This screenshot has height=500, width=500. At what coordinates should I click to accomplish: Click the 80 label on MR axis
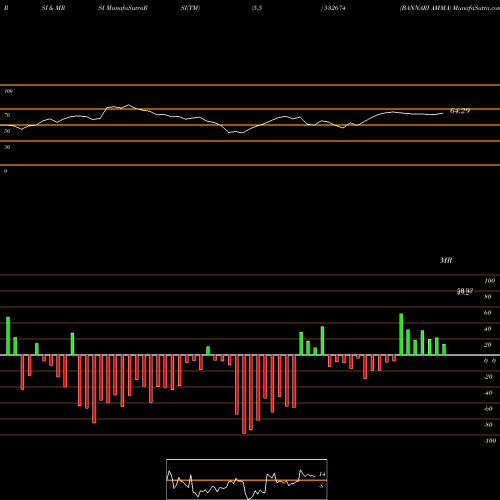coord(488,297)
